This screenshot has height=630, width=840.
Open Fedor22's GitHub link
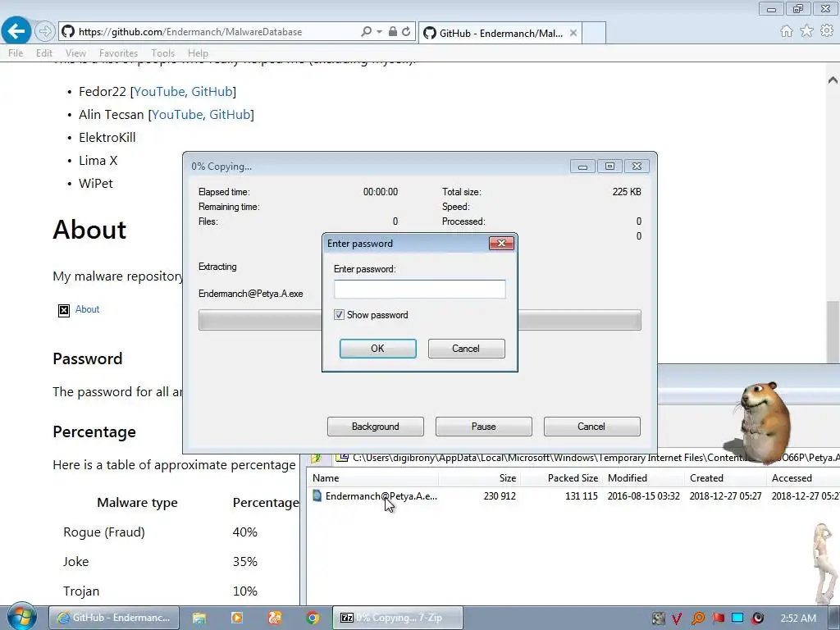pyautogui.click(x=212, y=92)
